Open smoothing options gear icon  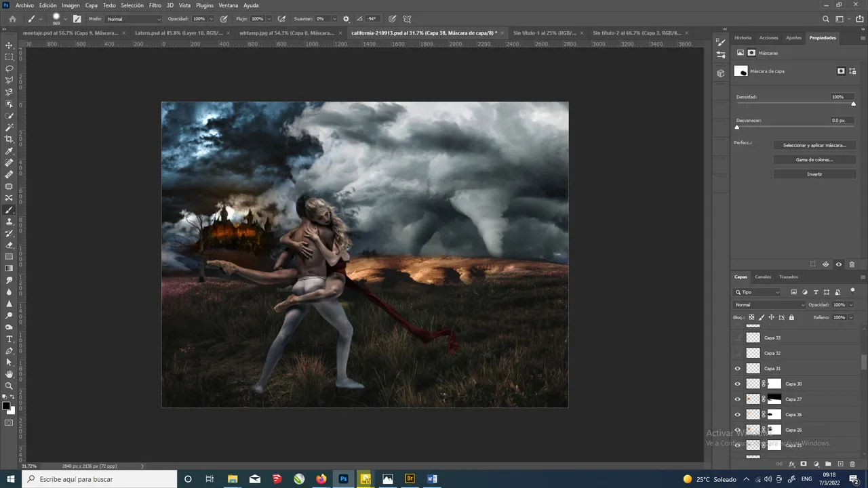(x=347, y=19)
